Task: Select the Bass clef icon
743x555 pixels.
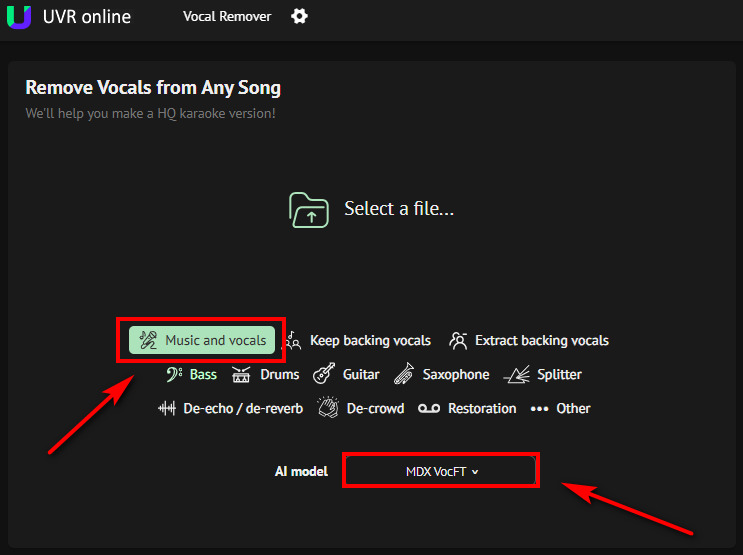Action: coord(174,374)
